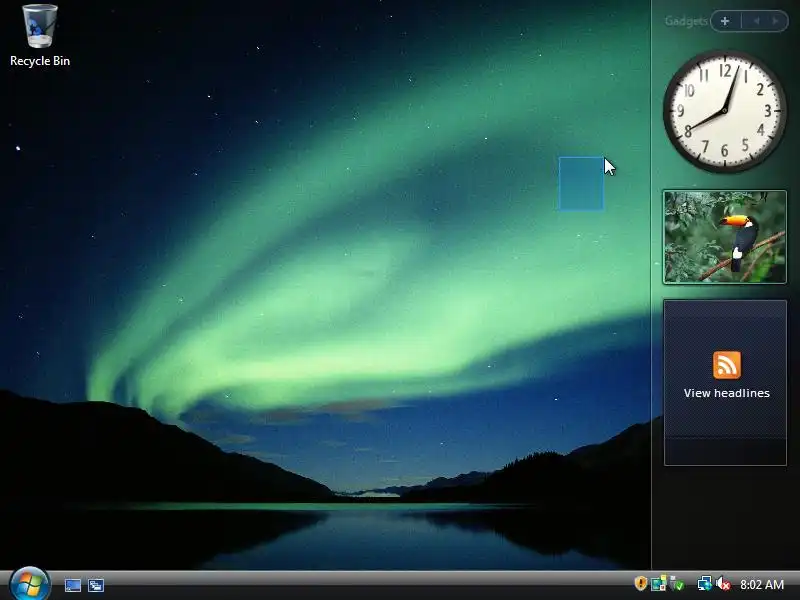Screen dimensions: 800x600
Task: Open the network connection tray icon
Action: click(705, 583)
